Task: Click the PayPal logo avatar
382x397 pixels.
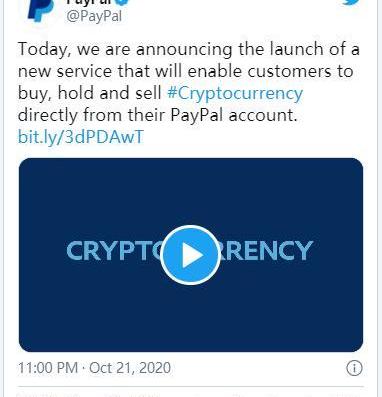Action: click(x=41, y=11)
